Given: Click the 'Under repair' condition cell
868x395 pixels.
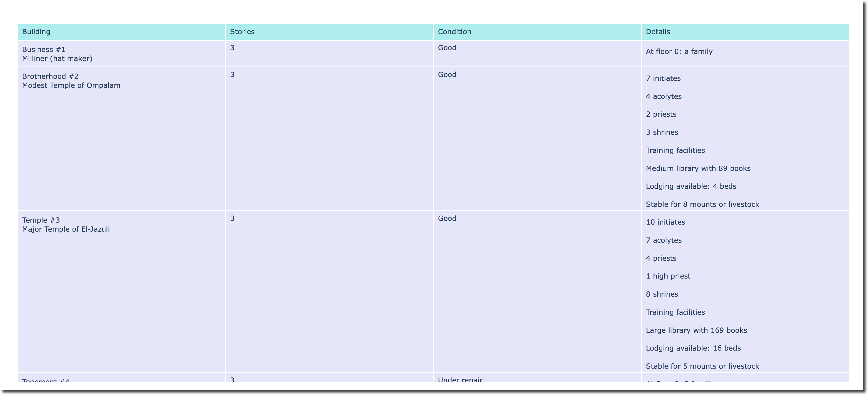Looking at the screenshot, I should coord(460,379).
